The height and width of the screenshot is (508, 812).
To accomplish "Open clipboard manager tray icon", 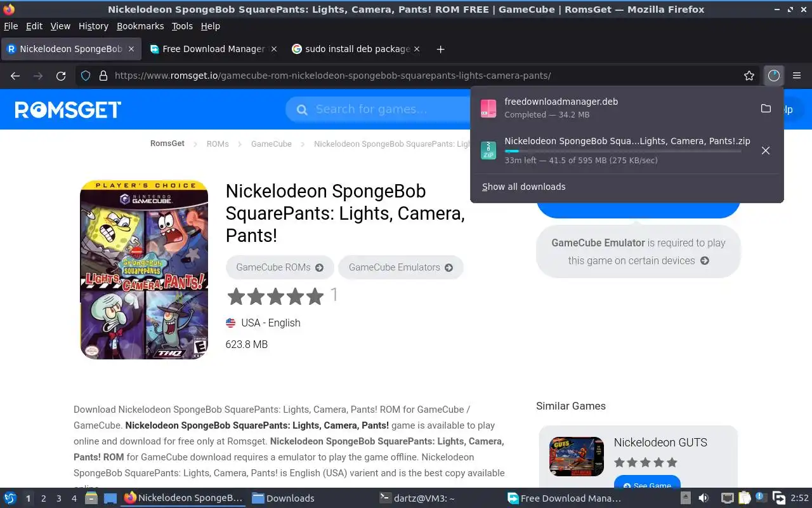I will coord(745,498).
